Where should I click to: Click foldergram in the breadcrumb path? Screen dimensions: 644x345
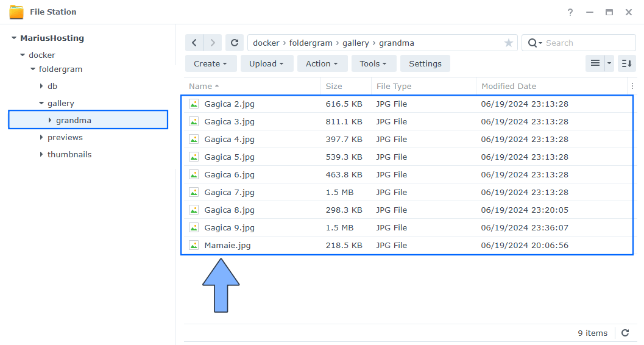(x=311, y=43)
